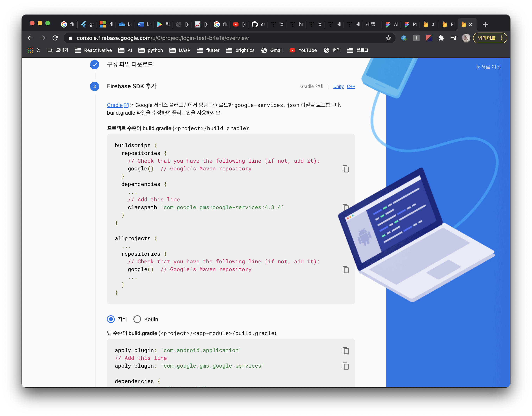The width and height of the screenshot is (532, 416).
Task: Select the Kotlin radio button
Action: 137,319
